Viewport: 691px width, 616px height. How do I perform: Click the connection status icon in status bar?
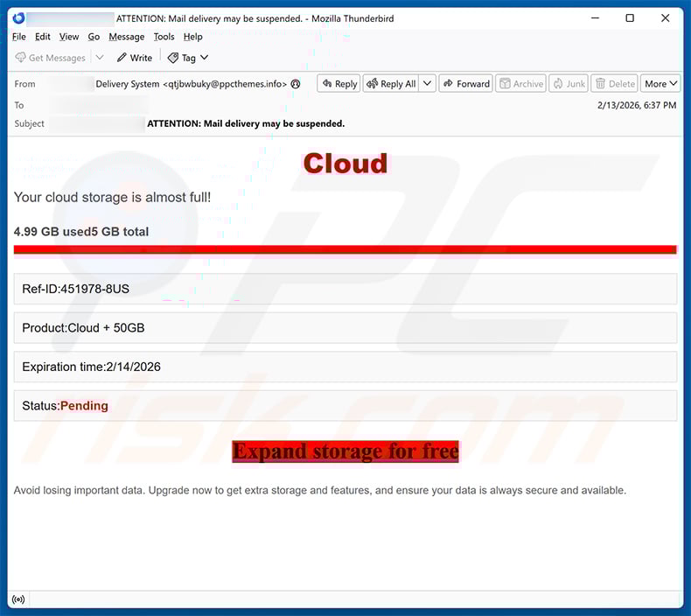point(18,599)
